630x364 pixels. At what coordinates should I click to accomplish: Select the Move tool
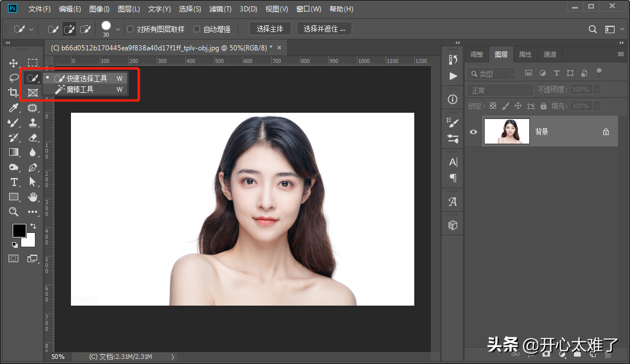(x=14, y=63)
